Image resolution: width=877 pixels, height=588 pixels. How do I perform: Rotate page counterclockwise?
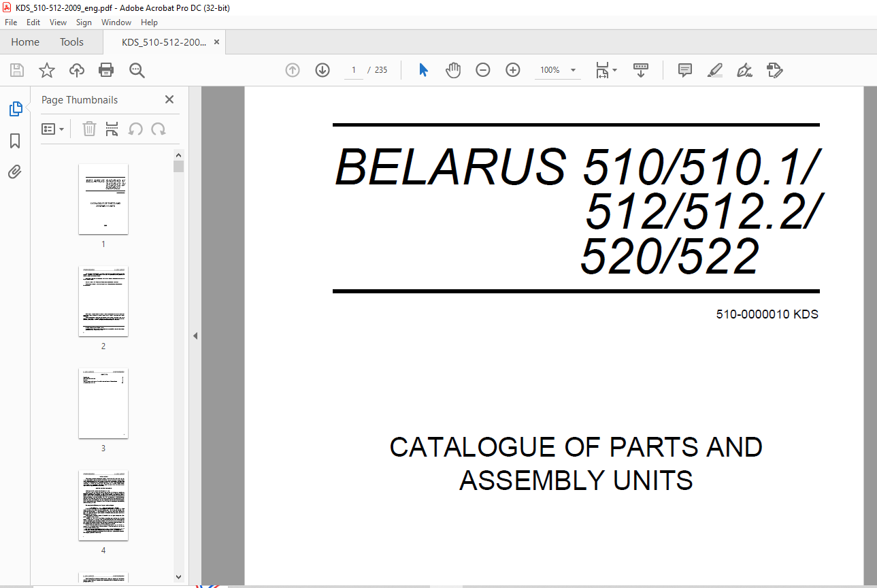[x=135, y=129]
